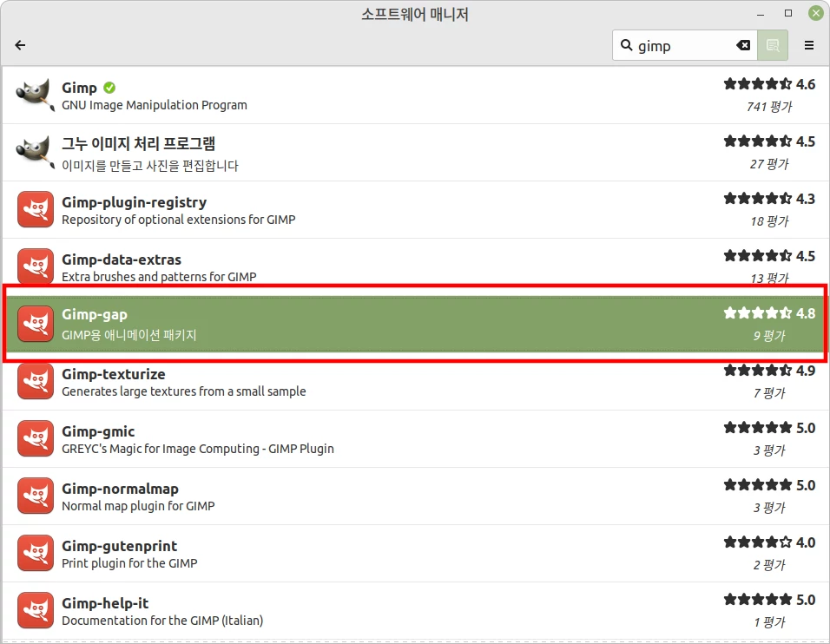The width and height of the screenshot is (830, 644).
Task: Click 'GNU Image Manipulation Program' description
Action: [x=154, y=105]
